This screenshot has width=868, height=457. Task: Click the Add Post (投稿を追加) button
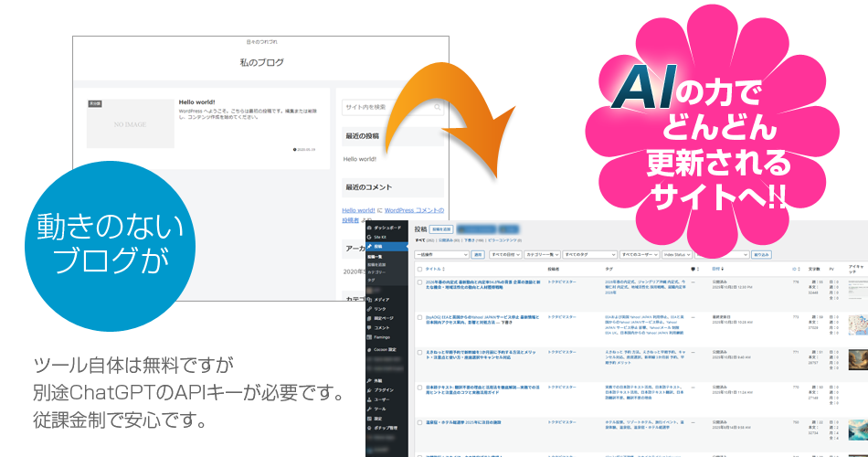pos(441,230)
